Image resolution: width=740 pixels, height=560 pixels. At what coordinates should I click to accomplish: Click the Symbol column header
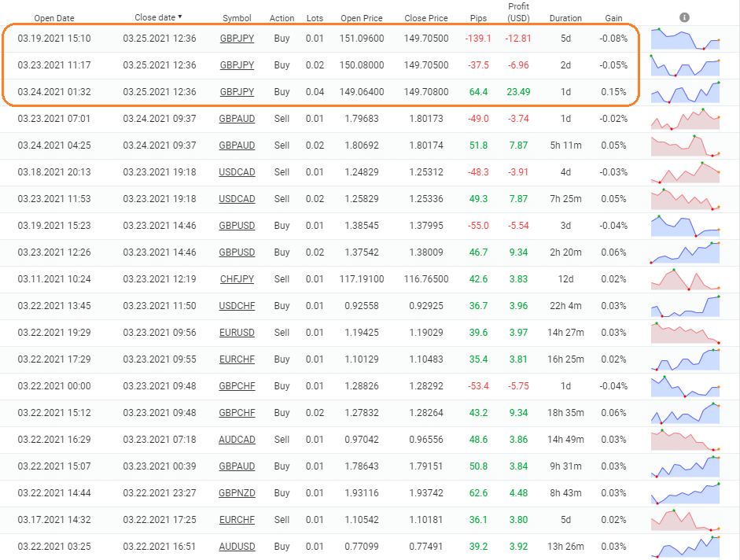(237, 18)
